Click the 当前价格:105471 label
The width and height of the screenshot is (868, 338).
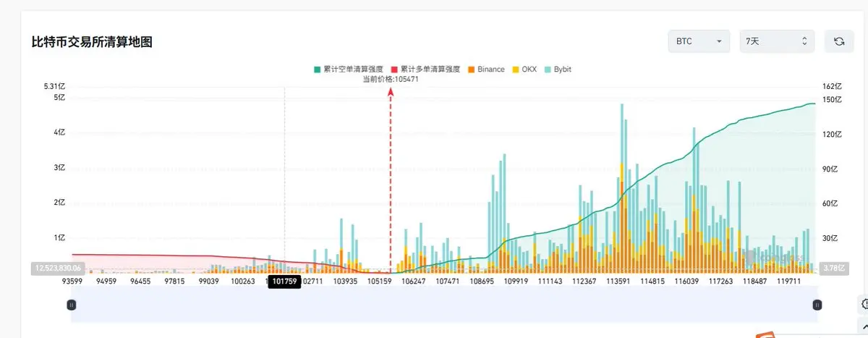pyautogui.click(x=391, y=79)
